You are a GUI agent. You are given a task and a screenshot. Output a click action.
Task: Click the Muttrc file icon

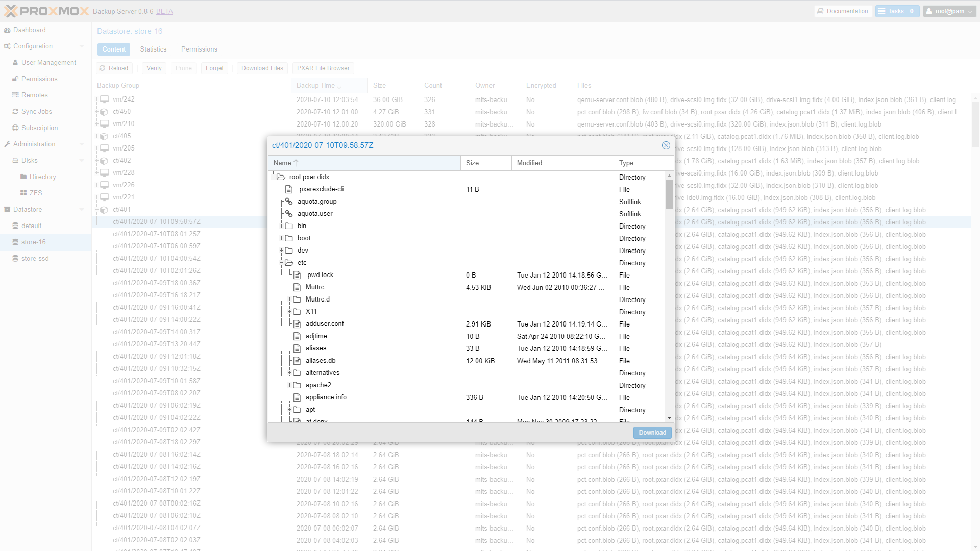click(x=297, y=287)
